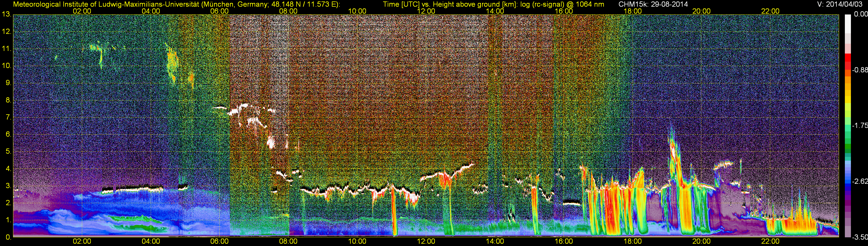The width and height of the screenshot is (868, 246).
Task: Click the '18:00' label on the bottom time axis
Action: 632,241
